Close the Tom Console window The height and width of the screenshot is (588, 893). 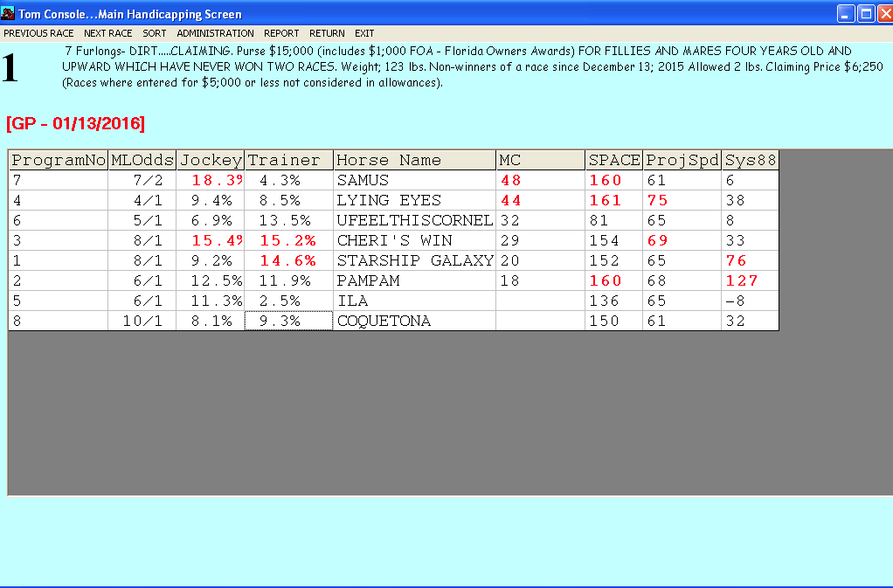point(886,14)
